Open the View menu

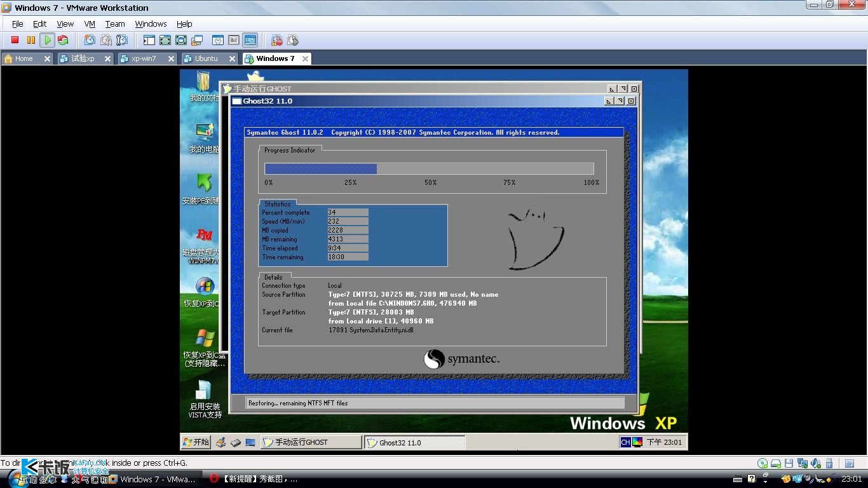point(65,24)
